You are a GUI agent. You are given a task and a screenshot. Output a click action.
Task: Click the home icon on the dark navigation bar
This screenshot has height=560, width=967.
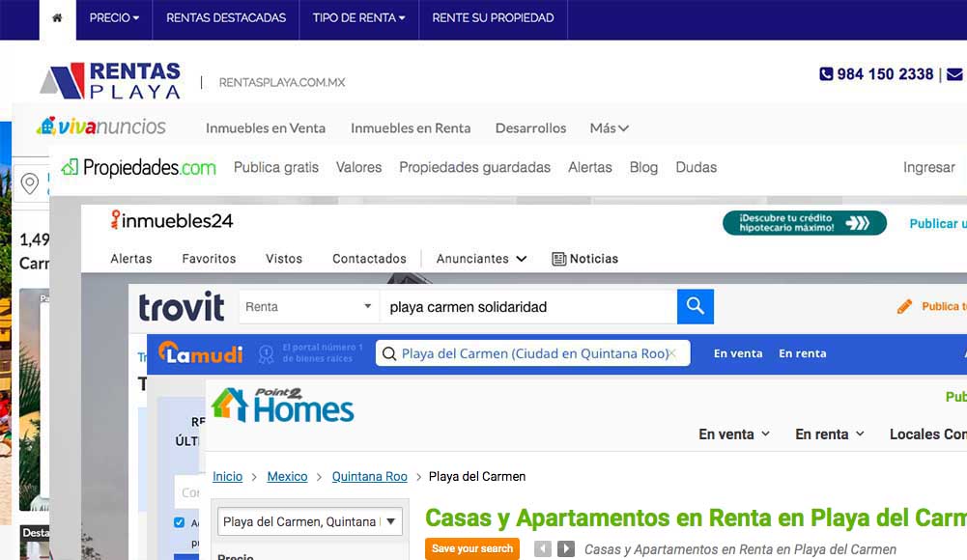coord(57,17)
